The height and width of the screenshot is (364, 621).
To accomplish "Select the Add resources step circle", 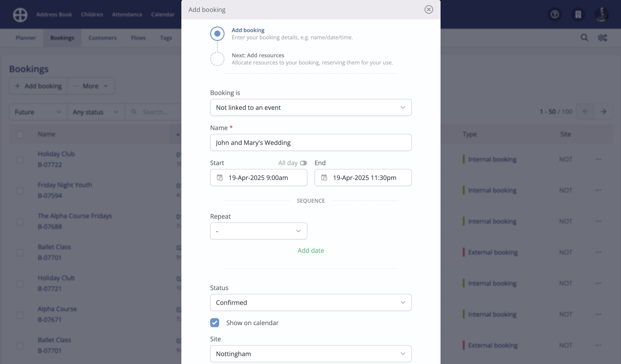I will click(x=217, y=59).
